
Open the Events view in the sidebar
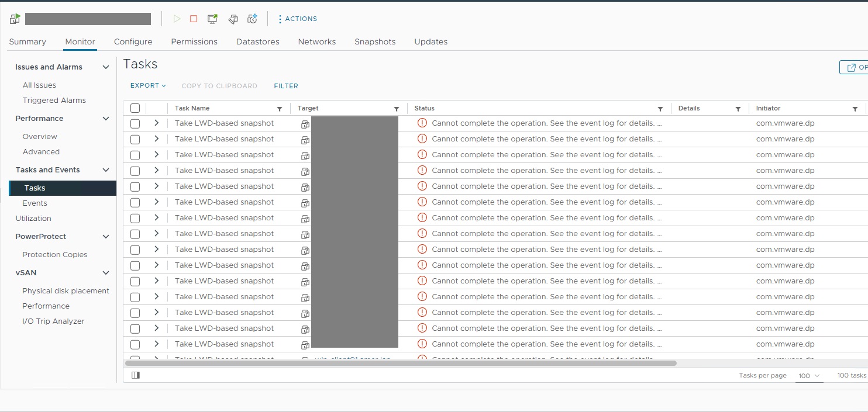pyautogui.click(x=35, y=203)
